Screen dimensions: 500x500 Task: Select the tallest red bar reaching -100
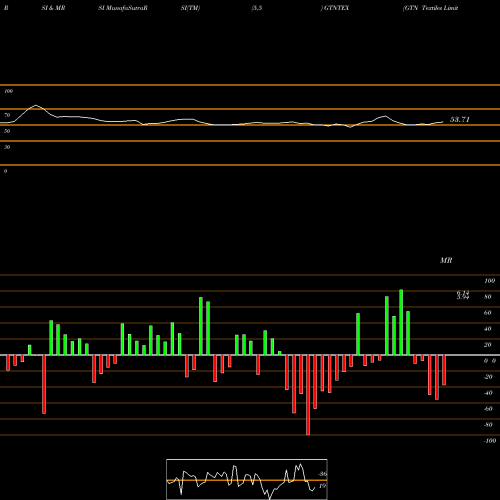click(308, 395)
